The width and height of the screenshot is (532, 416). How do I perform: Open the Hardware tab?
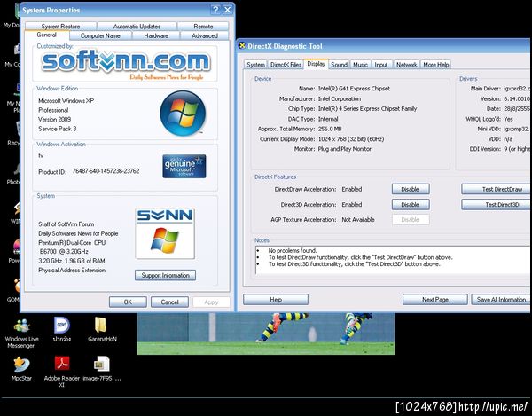click(x=156, y=35)
